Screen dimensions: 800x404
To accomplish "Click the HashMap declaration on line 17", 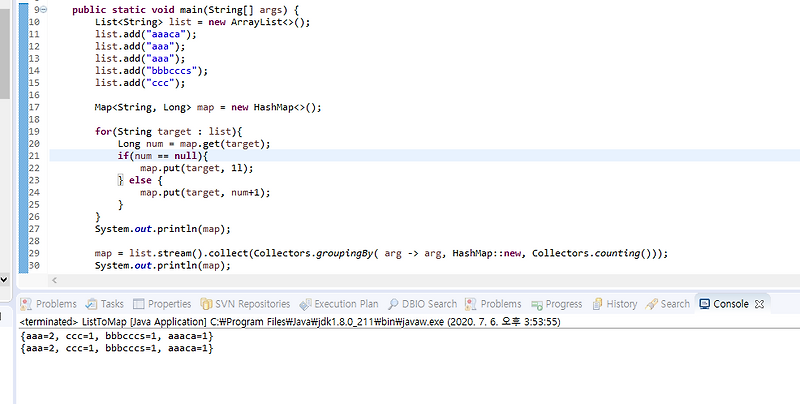I will click(208, 108).
